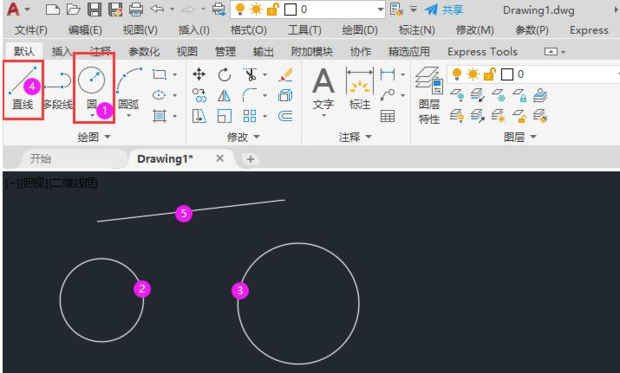620x373 pixels.
Task: Click the 文字 text tool
Action: pos(323,92)
